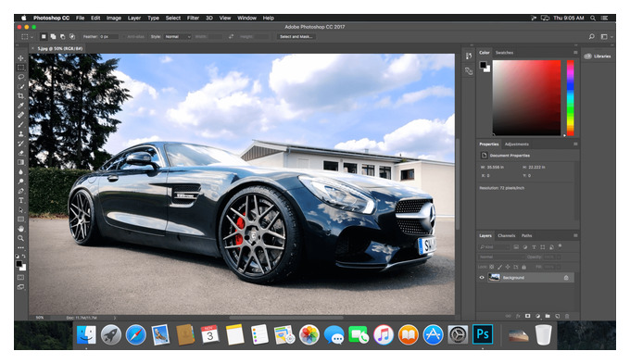Choose Intersect with selection mode
Screen dimensions: 630x364
[72, 36]
